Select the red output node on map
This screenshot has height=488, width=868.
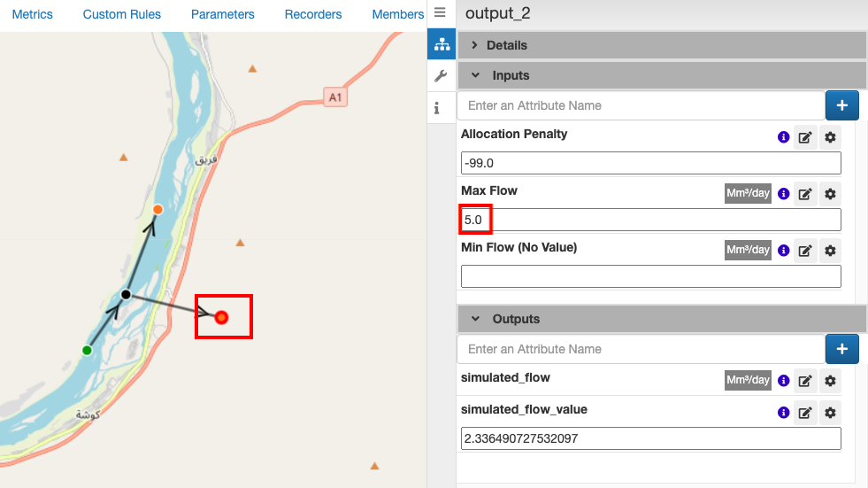(222, 317)
